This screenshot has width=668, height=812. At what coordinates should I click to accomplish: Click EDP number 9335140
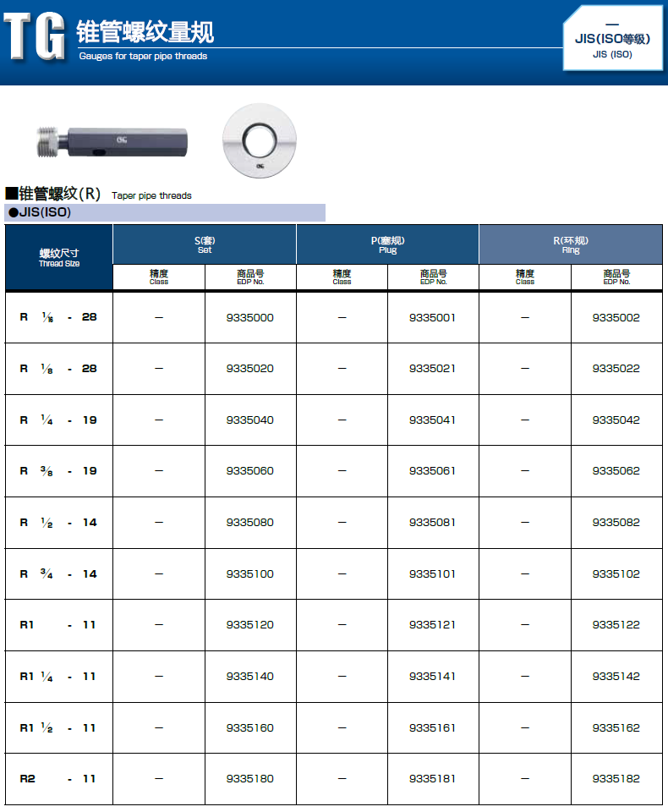pos(250,677)
